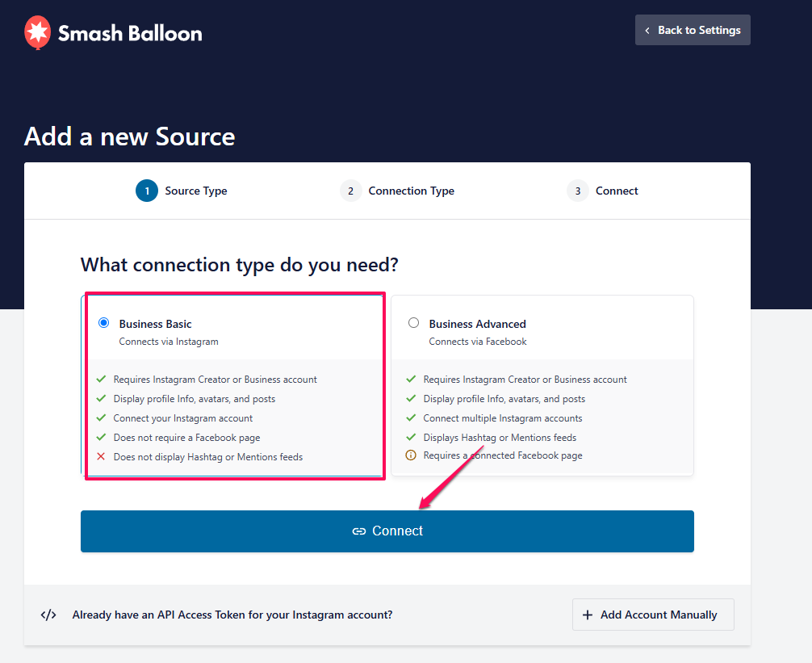Click the link icon on Connect button
This screenshot has height=663, width=812.
[359, 531]
